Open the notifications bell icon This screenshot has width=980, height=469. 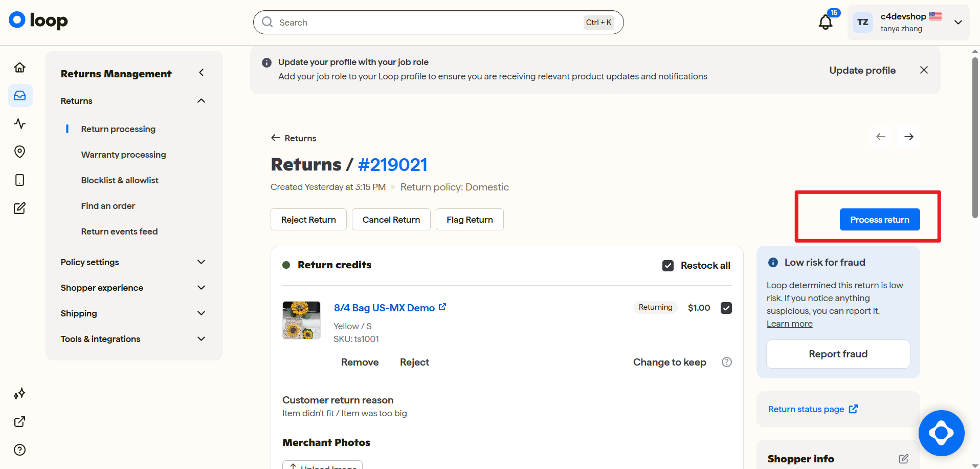point(826,22)
